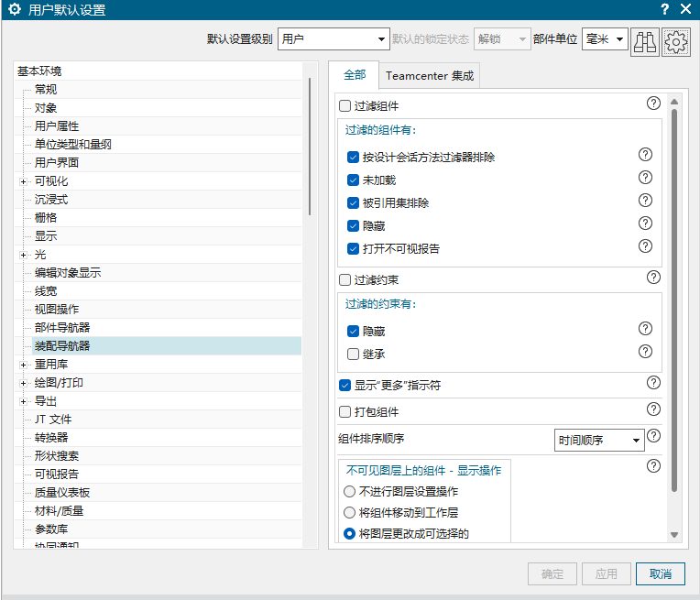
Task: Select 可视报告 in the tree
Action: pos(57,475)
